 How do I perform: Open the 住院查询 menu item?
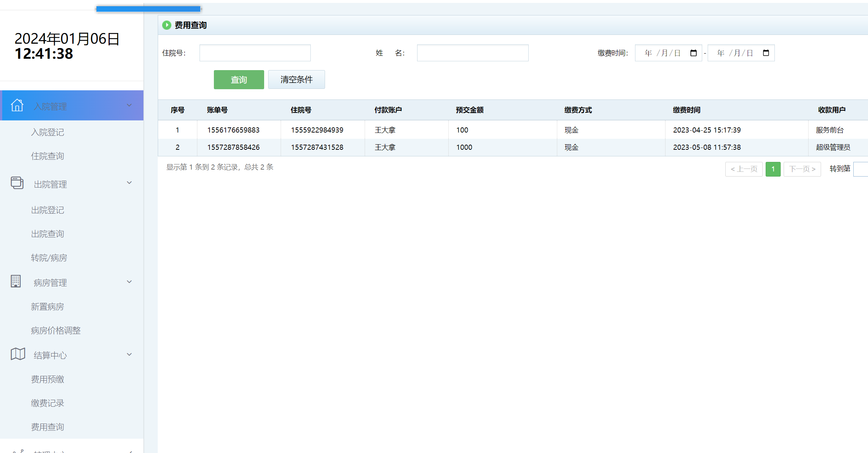pyautogui.click(x=47, y=156)
